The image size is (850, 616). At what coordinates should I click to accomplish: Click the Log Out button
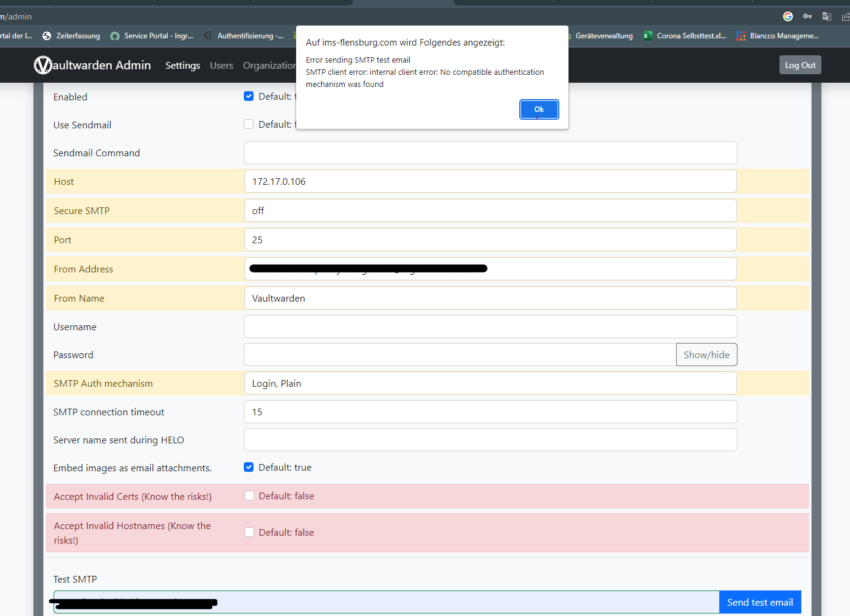[800, 64]
